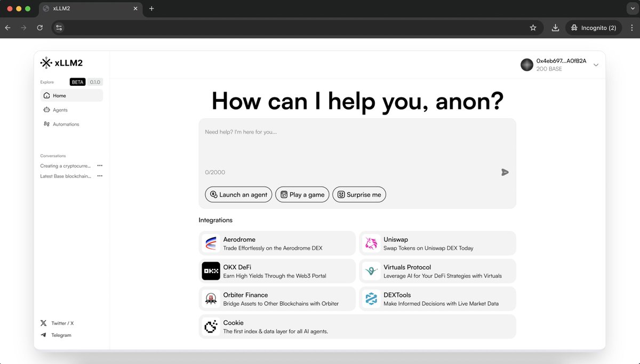Click the 200 BASE balance text
This screenshot has width=640, height=364.
[549, 69]
